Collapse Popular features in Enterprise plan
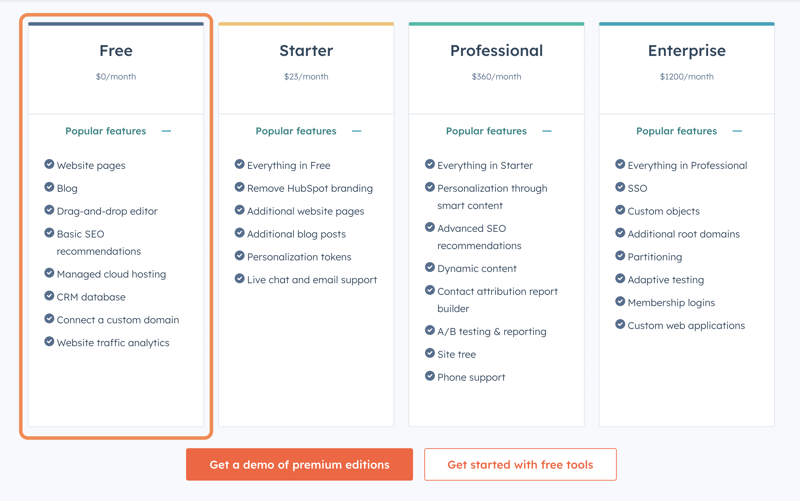Viewport: 800px width, 501px height. (x=737, y=131)
